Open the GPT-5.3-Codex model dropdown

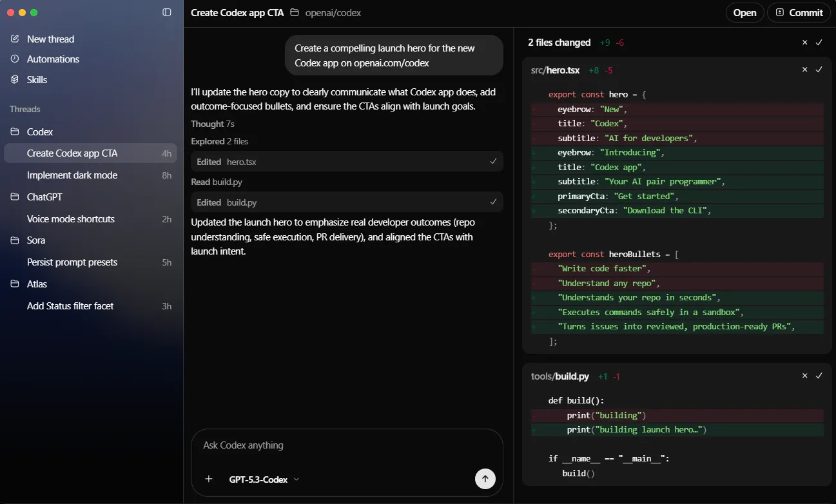tap(264, 480)
